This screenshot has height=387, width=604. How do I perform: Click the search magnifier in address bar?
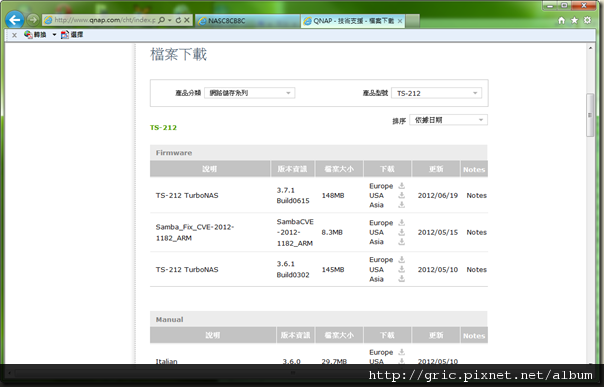coord(161,20)
